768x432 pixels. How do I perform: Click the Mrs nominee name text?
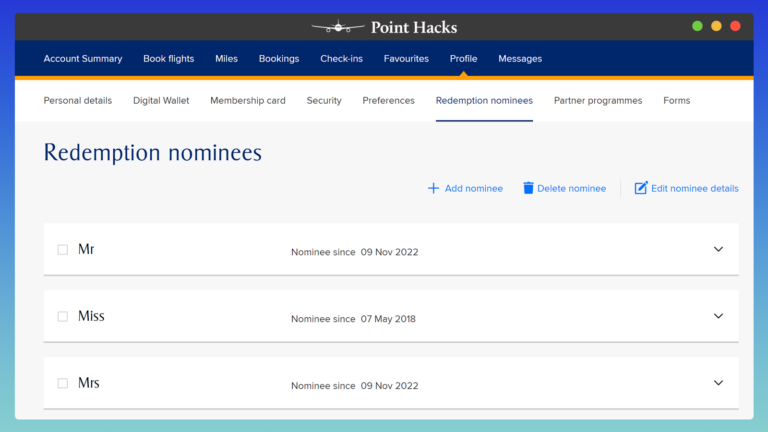pyautogui.click(x=89, y=383)
